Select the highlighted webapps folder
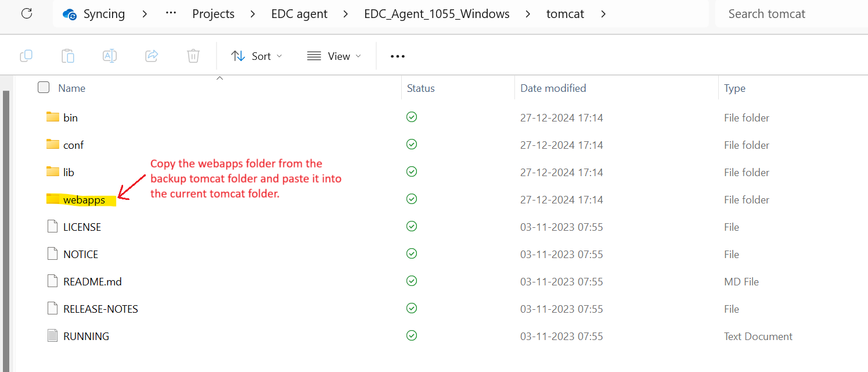The image size is (868, 372). click(84, 200)
